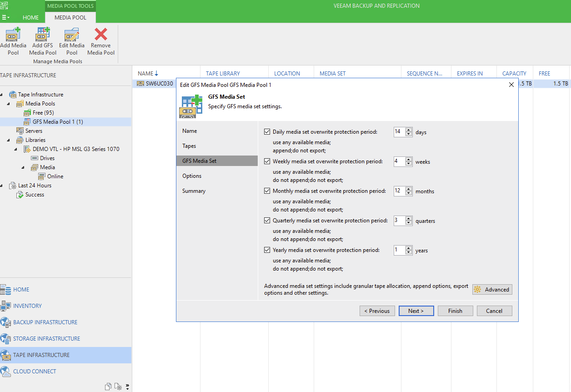Uncheck Yearly media set overwrite protection
This screenshot has width=571, height=392.
[x=267, y=250]
